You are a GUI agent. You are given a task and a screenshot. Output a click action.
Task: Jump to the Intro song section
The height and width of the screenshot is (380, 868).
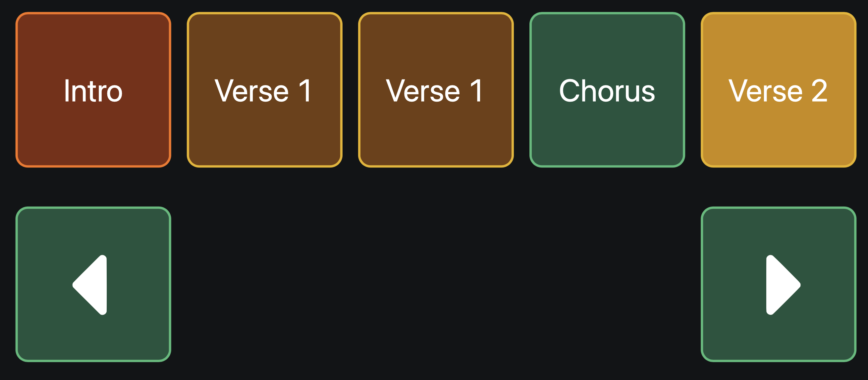93,90
